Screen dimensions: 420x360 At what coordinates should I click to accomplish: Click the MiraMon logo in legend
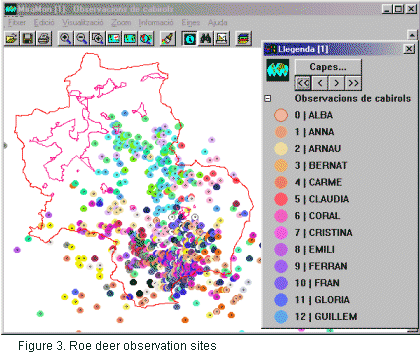click(x=277, y=70)
